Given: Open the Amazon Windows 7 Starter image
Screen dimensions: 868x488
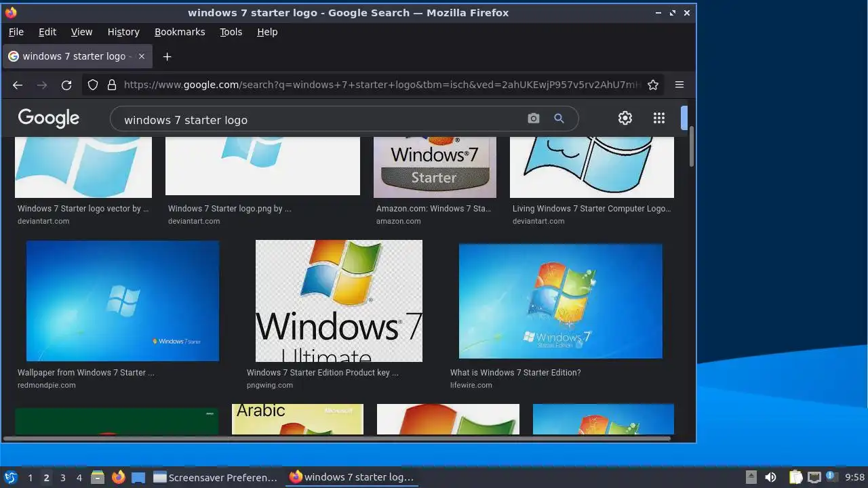Looking at the screenshot, I should point(435,167).
